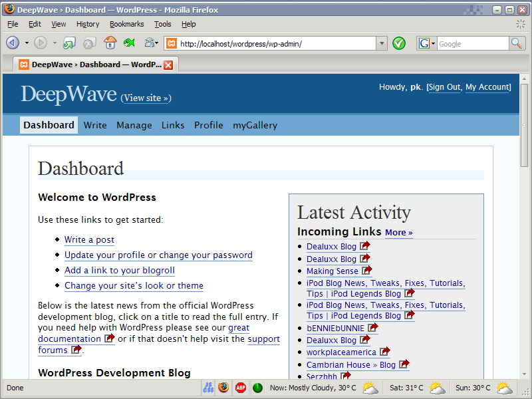Open the Help menu

click(x=189, y=24)
